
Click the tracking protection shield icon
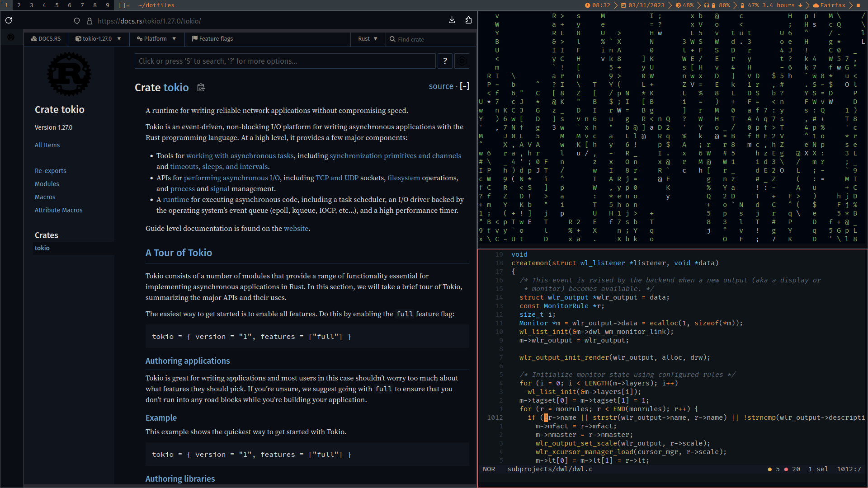(77, 21)
